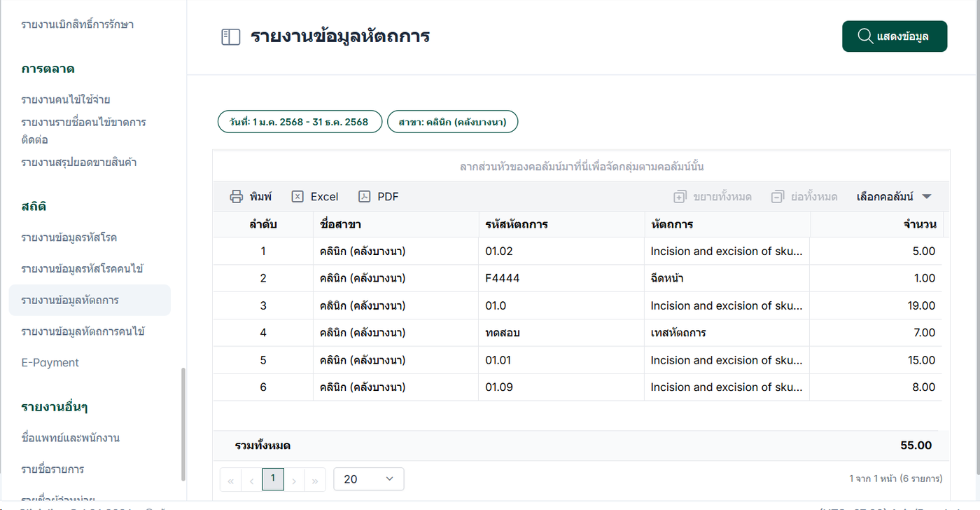The image size is (980, 510).
Task: Click the ขยายทั้งหมด expand all button
Action: tap(713, 197)
